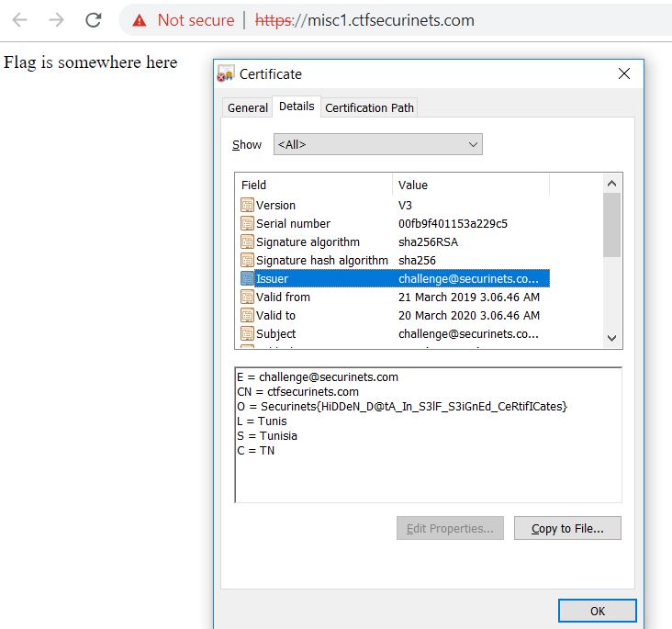Viewport: 672px width, 629px height.
Task: Select the V3 version value
Action: coord(405,205)
